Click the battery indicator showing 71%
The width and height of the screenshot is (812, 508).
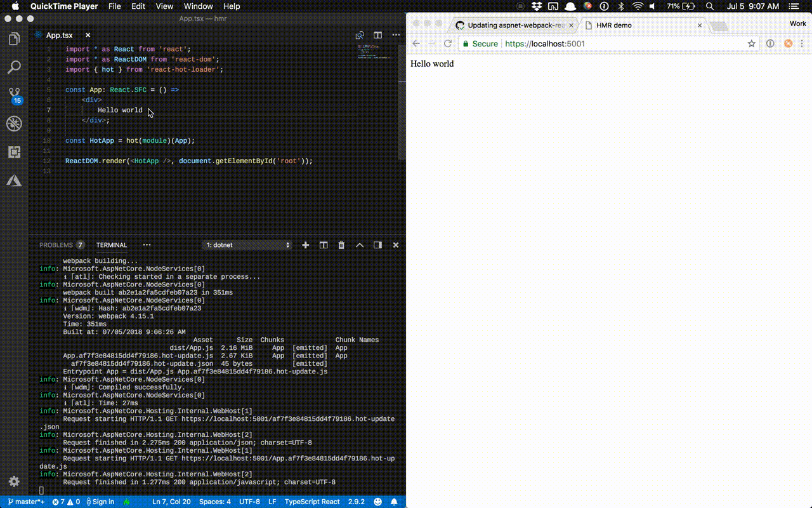point(681,6)
